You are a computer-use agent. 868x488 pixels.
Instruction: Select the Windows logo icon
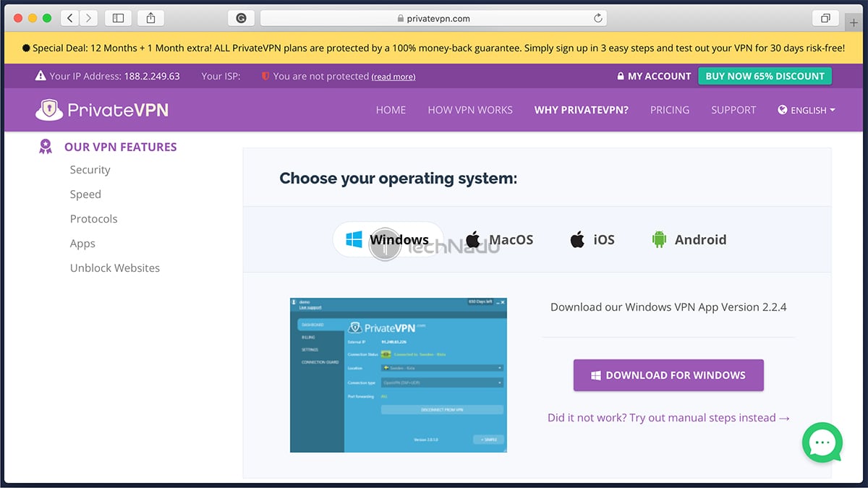click(x=354, y=239)
